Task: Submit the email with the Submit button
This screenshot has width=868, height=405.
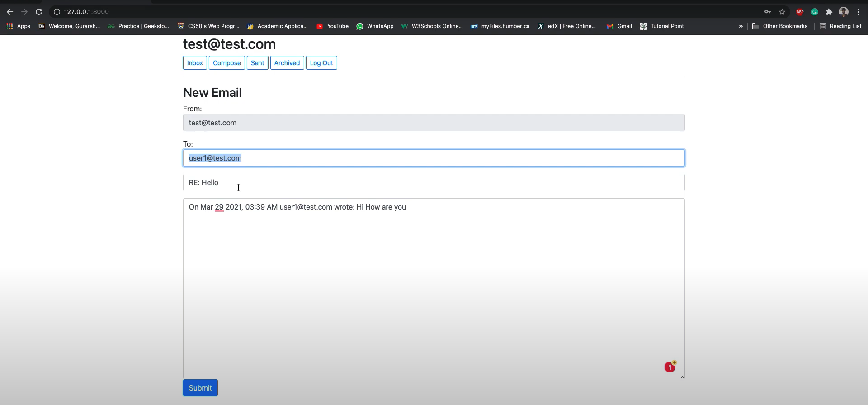Action: tap(200, 388)
